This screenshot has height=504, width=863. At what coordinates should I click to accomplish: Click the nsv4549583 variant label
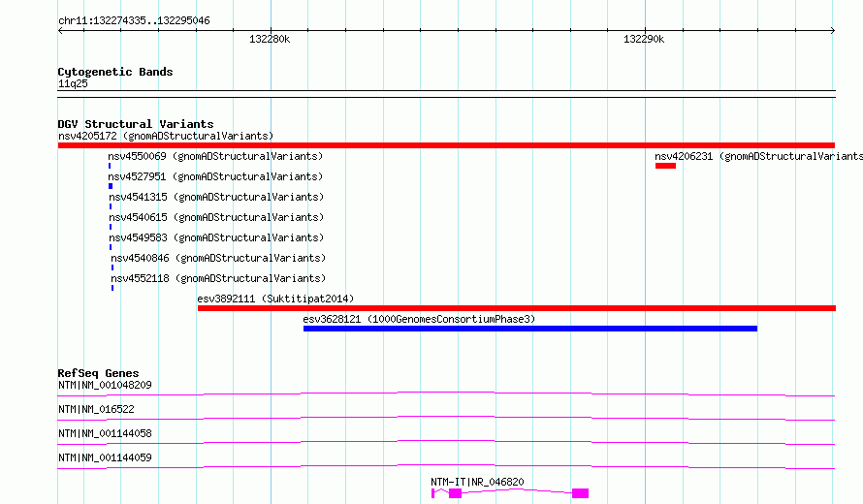tap(216, 237)
